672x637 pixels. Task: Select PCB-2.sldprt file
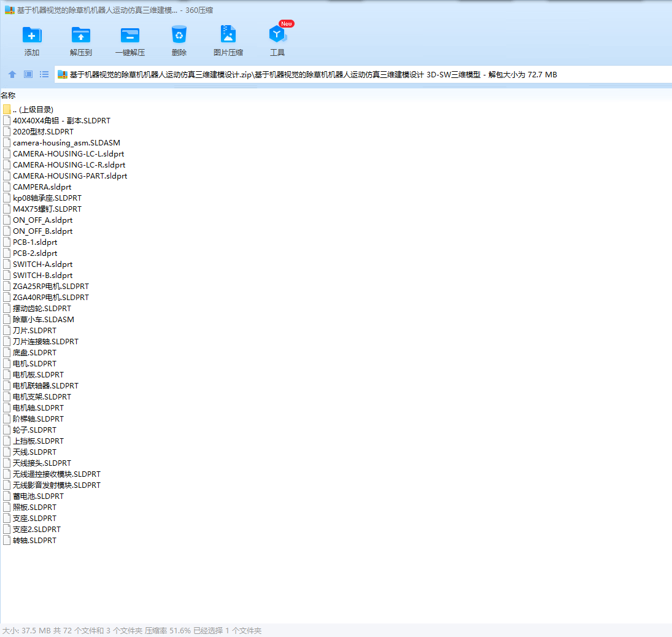[35, 253]
